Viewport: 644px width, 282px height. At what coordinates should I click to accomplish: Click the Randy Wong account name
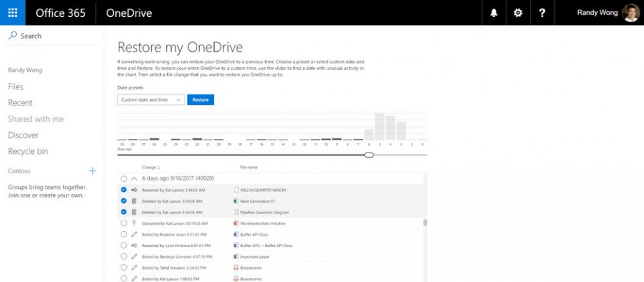coord(597,13)
